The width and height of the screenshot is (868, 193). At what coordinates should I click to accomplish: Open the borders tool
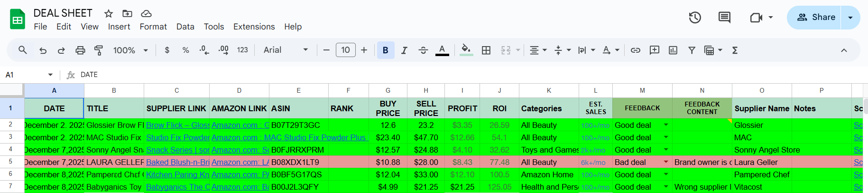tap(486, 50)
